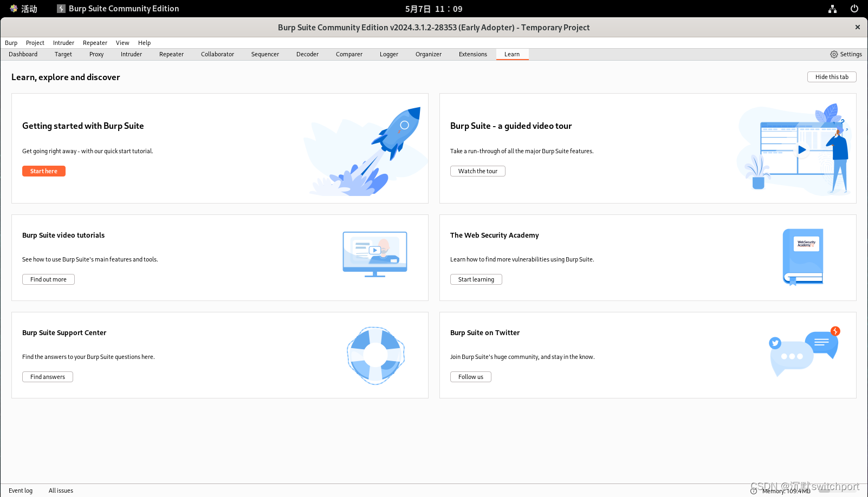Click the Follow us button
This screenshot has width=868, height=497.
471,377
